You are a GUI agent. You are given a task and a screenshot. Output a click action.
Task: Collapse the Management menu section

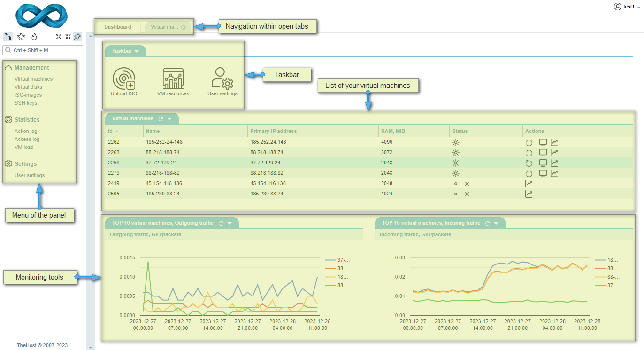[x=27, y=68]
